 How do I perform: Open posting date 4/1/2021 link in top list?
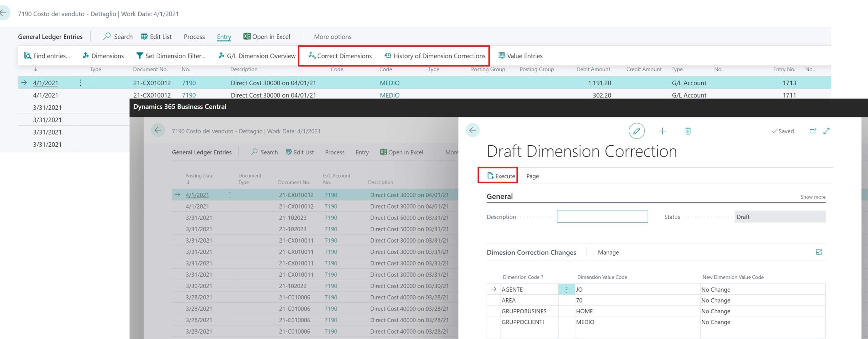tap(45, 83)
